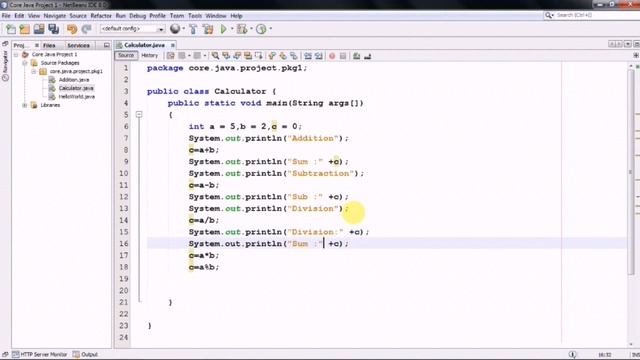Select Calculator.java in project tree
Screen dimensions: 640x360
pos(76,88)
